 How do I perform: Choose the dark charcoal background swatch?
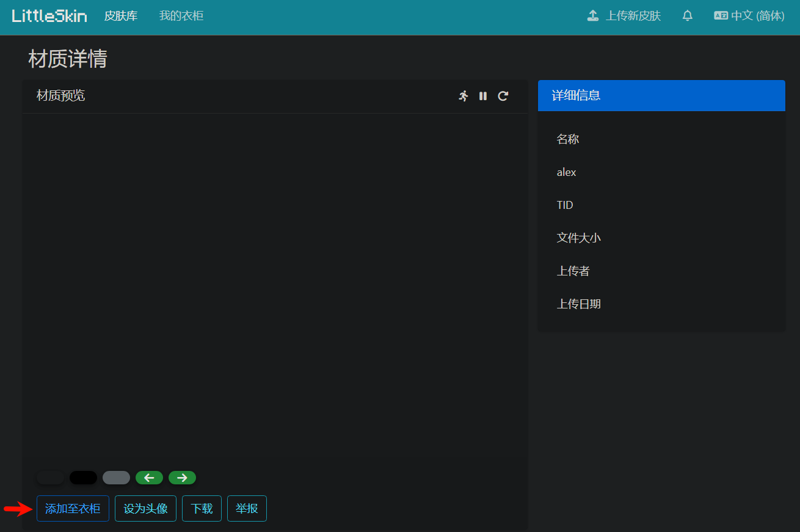click(50, 478)
